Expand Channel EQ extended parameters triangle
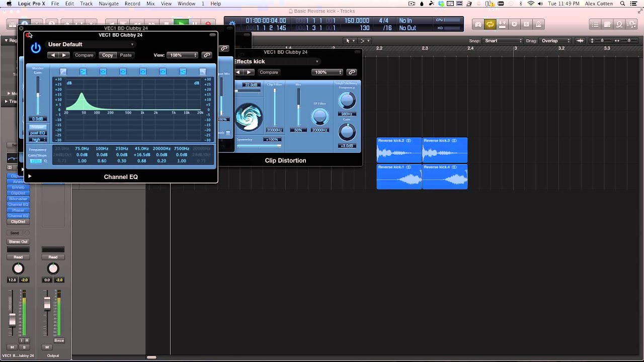This screenshot has width=644, height=362. click(30, 176)
